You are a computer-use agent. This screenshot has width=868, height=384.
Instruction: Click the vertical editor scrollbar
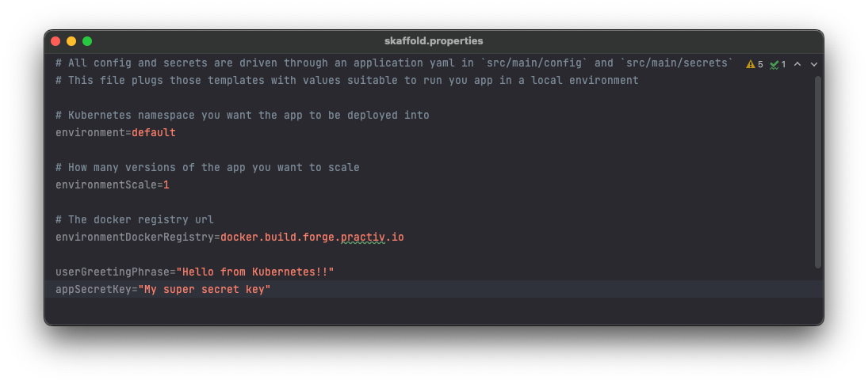817,173
